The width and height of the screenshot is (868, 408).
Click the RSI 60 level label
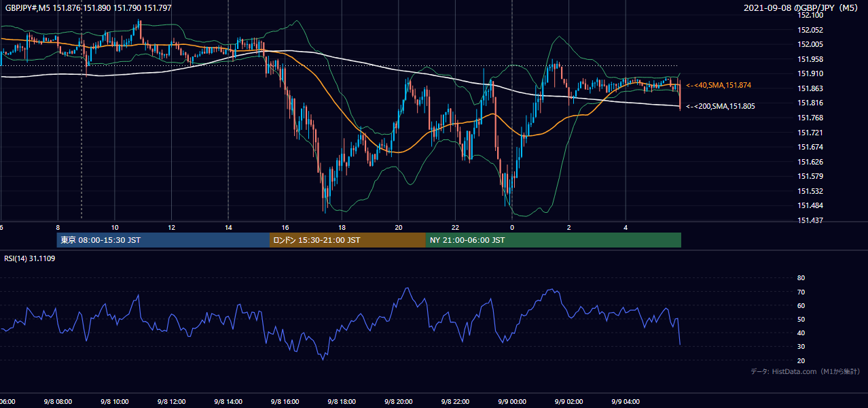(x=801, y=305)
